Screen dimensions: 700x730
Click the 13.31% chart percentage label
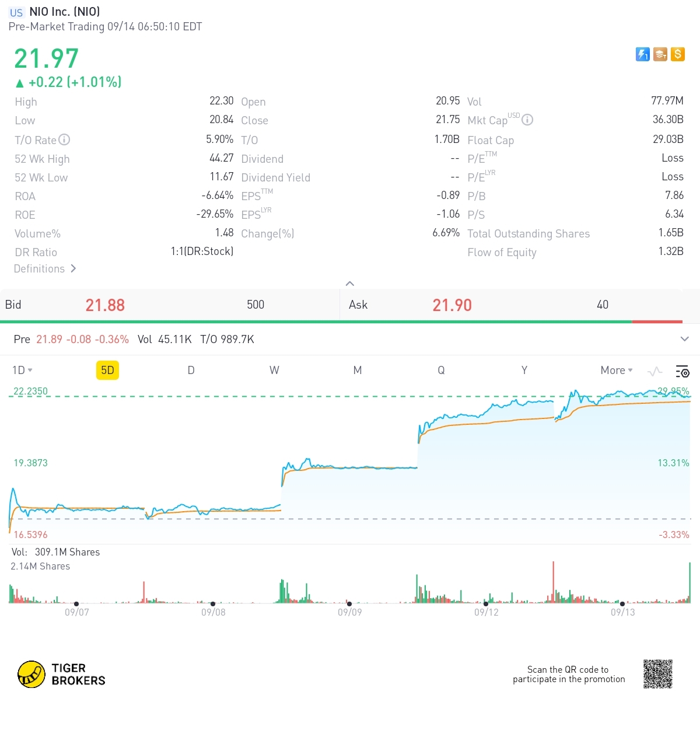click(673, 463)
